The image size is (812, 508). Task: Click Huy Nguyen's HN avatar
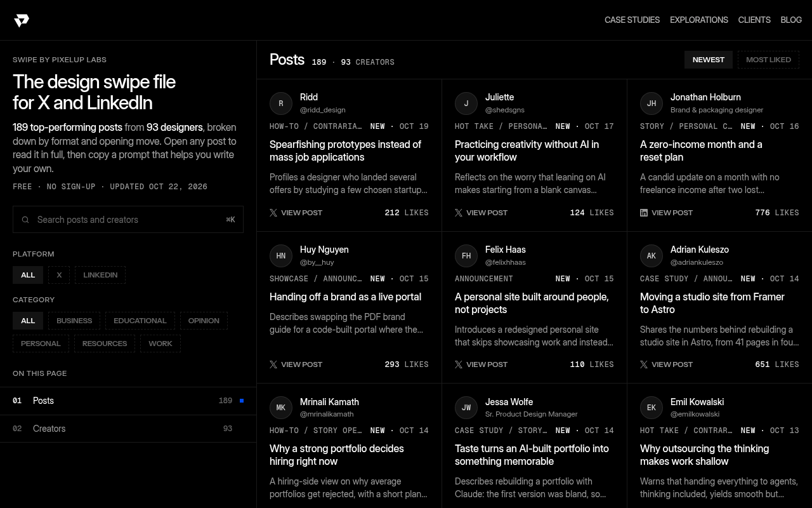point(281,256)
